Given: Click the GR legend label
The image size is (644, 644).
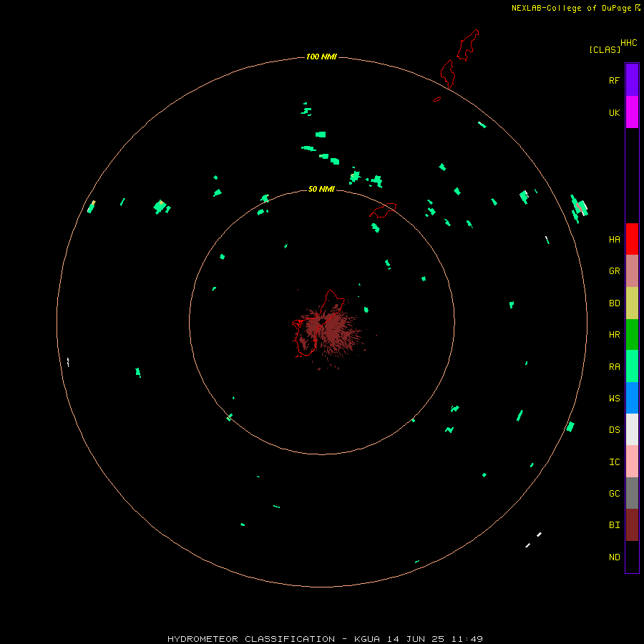Looking at the screenshot, I should point(614,271).
